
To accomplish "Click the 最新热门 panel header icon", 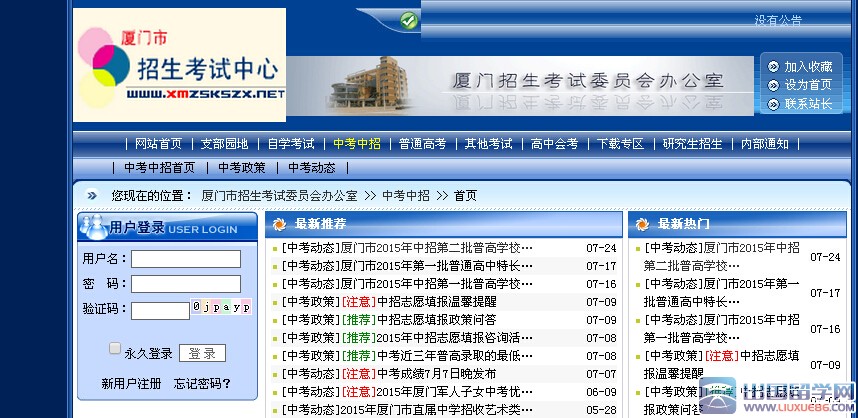I will click(642, 224).
